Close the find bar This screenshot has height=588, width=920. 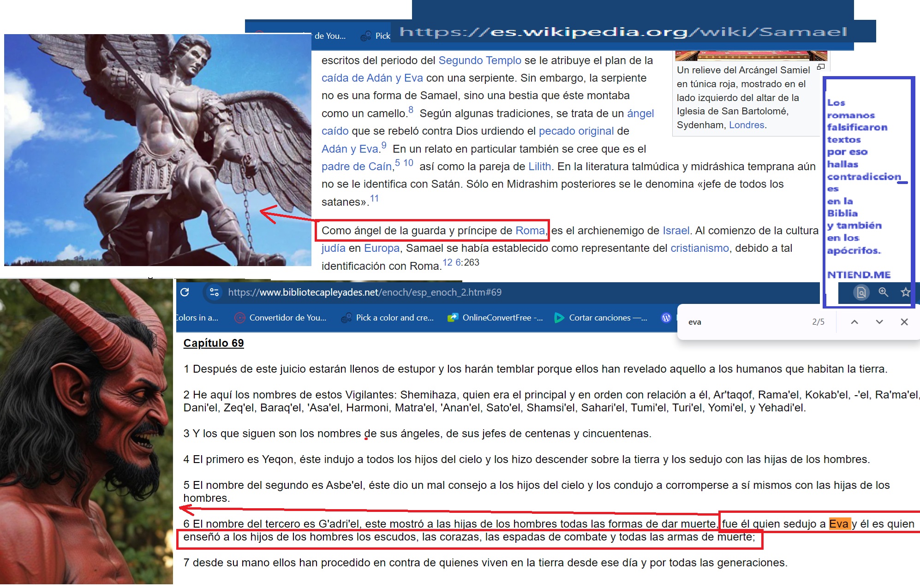coord(904,322)
